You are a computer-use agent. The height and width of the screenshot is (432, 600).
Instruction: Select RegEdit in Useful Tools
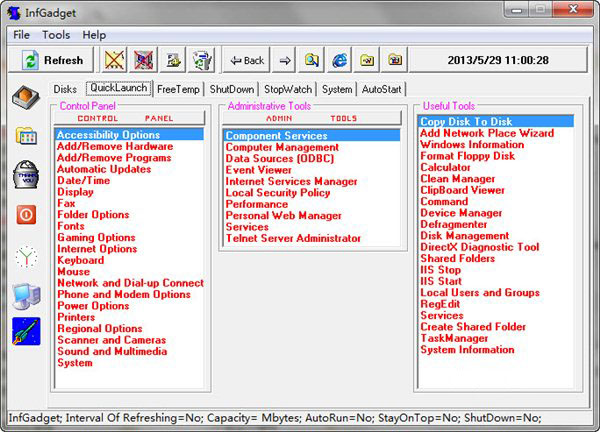[x=440, y=304]
